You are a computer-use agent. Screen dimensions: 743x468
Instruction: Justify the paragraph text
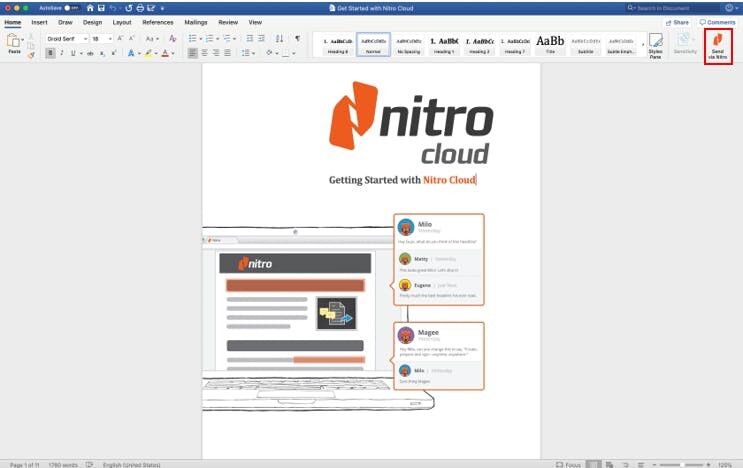227,53
